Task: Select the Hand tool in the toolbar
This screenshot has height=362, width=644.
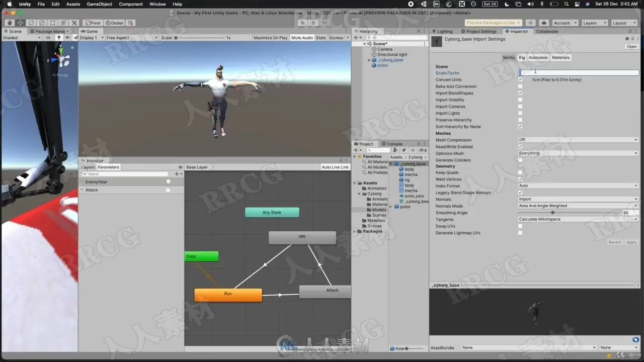Action: click(10, 23)
